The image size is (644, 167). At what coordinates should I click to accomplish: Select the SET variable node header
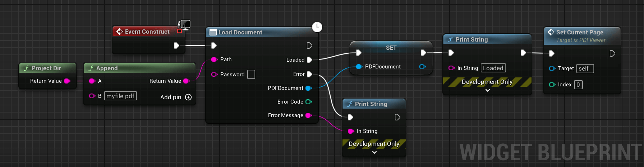tap(391, 48)
